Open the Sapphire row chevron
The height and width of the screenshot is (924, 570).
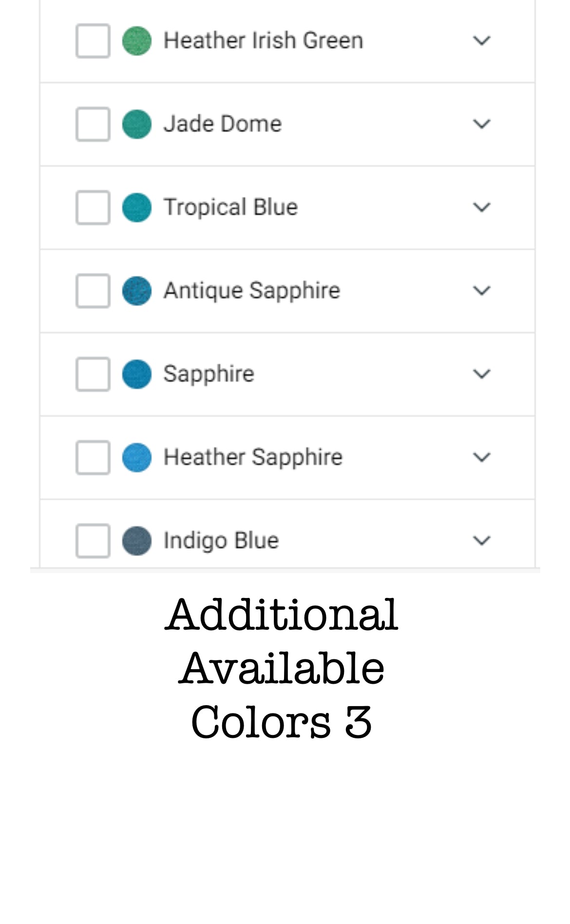[x=481, y=374]
